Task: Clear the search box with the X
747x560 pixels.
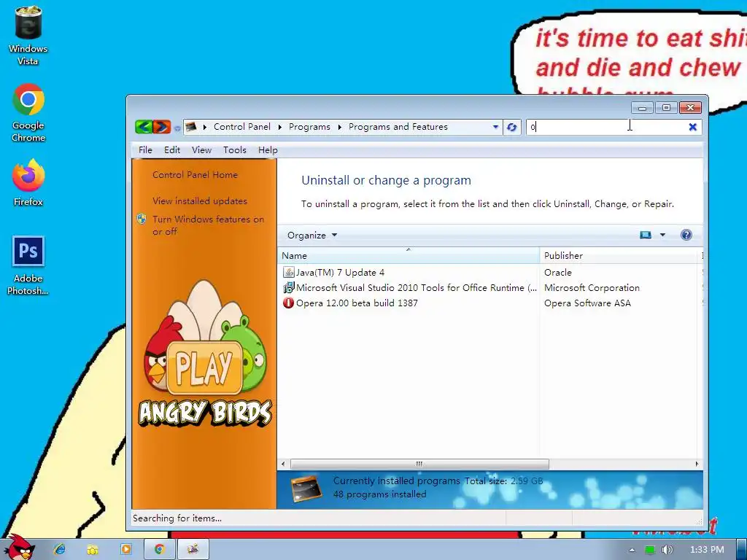Action: pyautogui.click(x=693, y=127)
